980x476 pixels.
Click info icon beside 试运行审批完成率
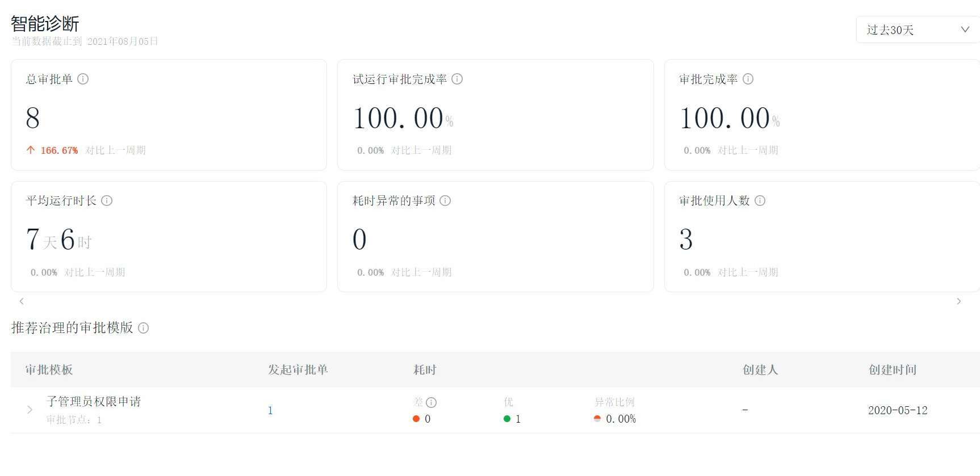coord(457,79)
